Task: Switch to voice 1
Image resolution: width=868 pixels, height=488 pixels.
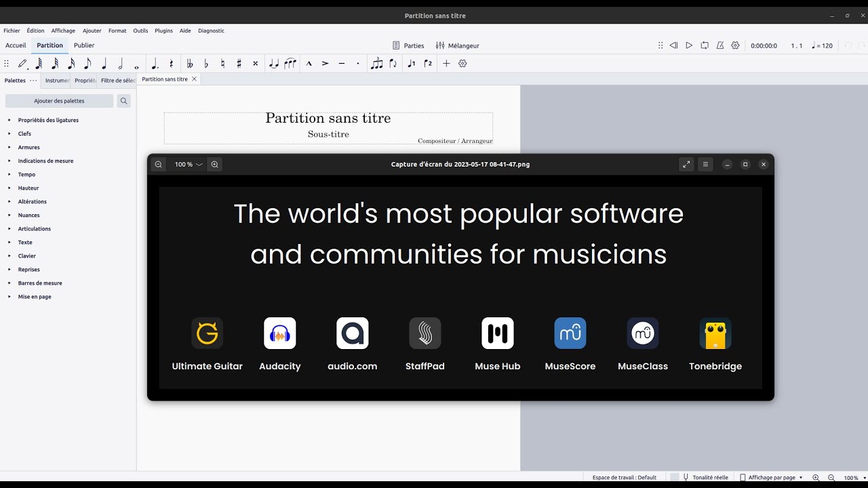Action: click(x=412, y=64)
